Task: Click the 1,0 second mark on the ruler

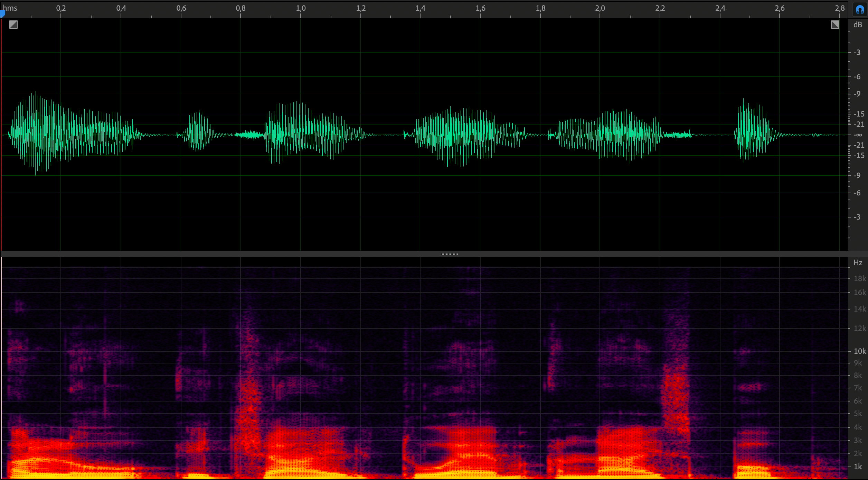Action: pyautogui.click(x=301, y=8)
